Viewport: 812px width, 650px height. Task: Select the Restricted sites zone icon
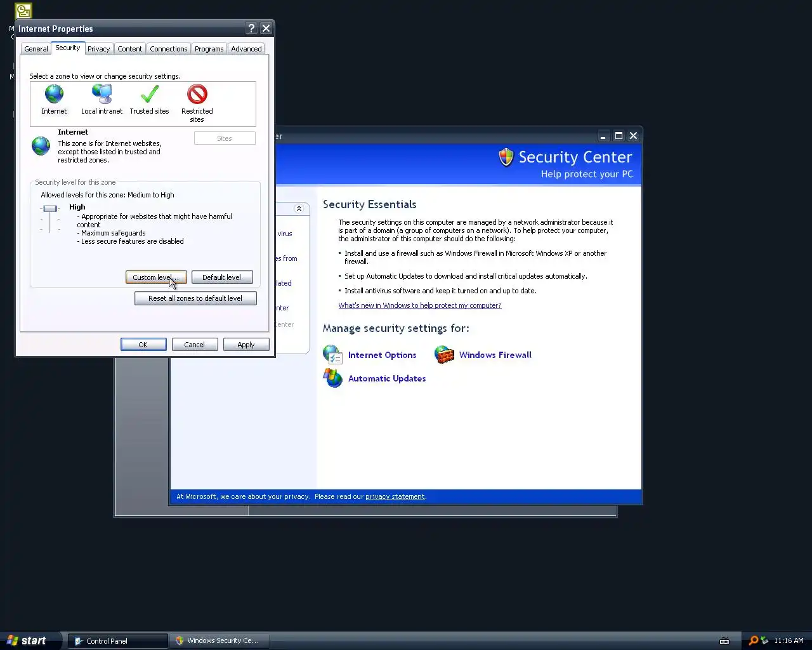pyautogui.click(x=197, y=95)
